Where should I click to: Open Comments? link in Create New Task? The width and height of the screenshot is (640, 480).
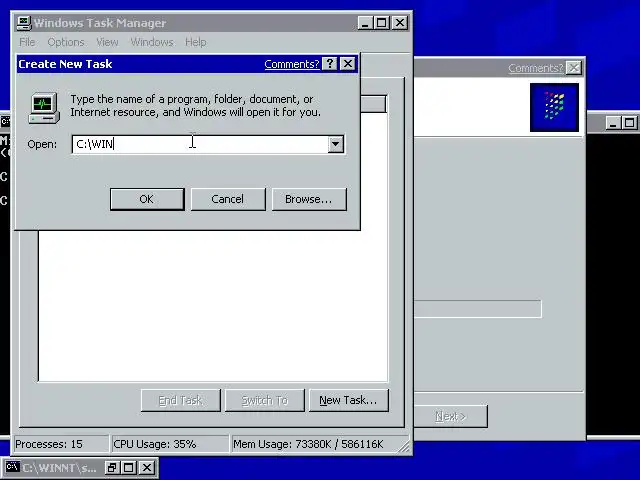(x=291, y=64)
